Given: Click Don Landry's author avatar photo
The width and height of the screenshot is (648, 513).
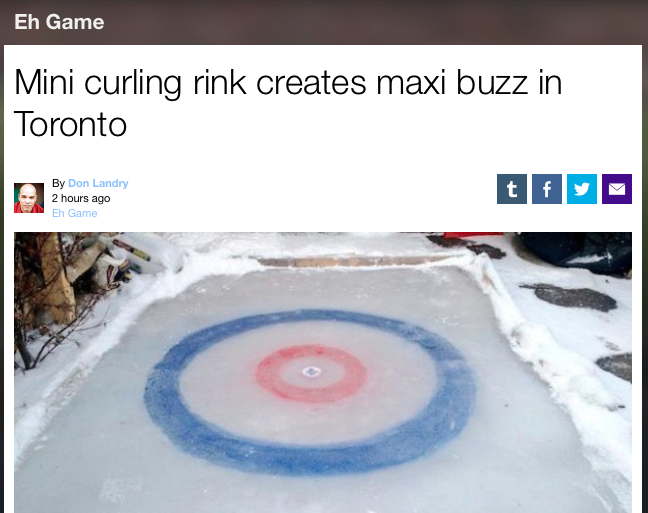Looking at the screenshot, I should pyautogui.click(x=29, y=198).
